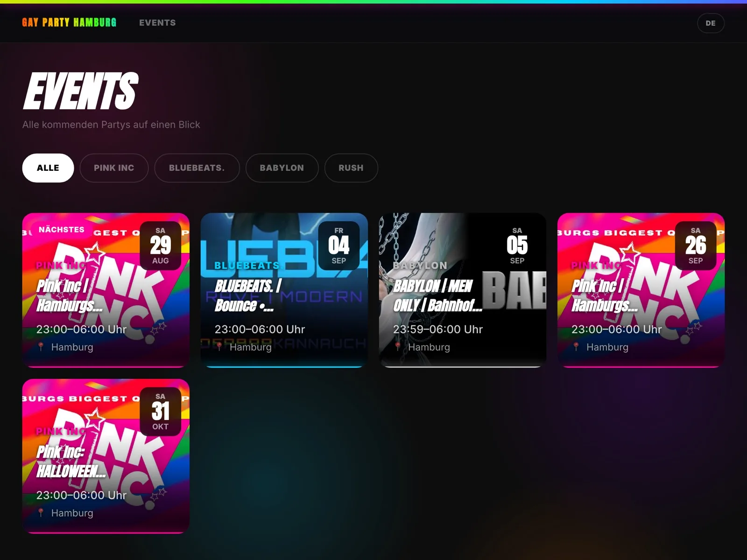This screenshot has height=560, width=747.
Task: Click the location pin on the 29 Aug card
Action: click(x=41, y=347)
